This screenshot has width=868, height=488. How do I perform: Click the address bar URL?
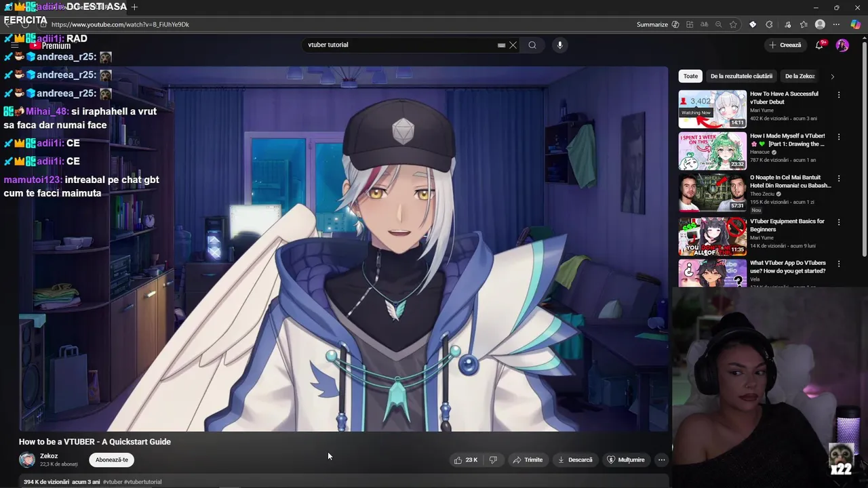coord(121,24)
